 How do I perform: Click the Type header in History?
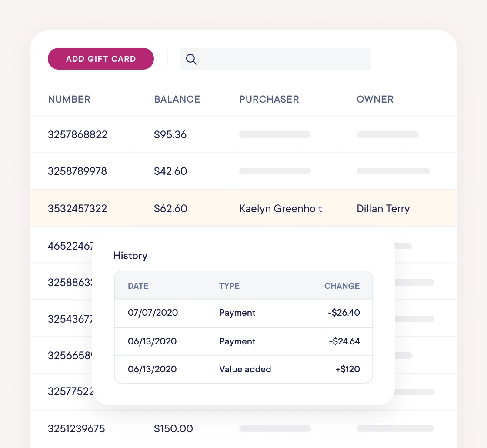point(229,286)
